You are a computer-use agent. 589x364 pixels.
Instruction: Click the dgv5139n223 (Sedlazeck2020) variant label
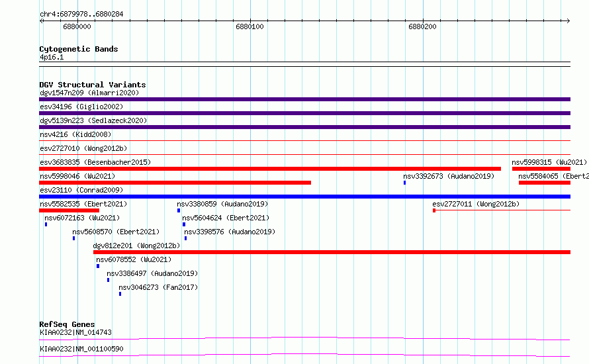(93, 120)
